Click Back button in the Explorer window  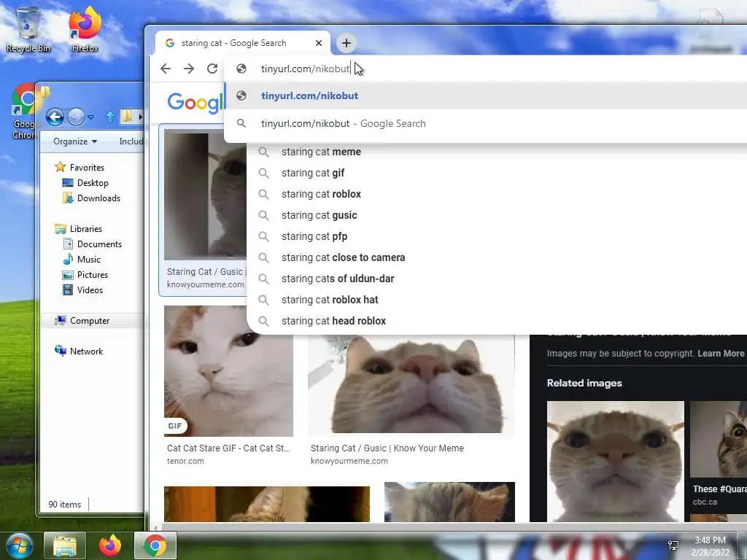pos(55,116)
